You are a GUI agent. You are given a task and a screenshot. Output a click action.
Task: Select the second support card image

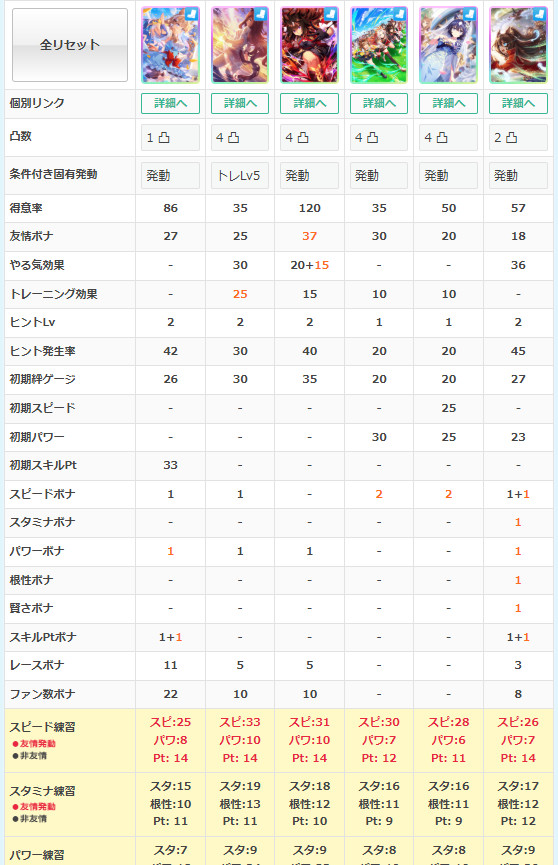tap(240, 45)
